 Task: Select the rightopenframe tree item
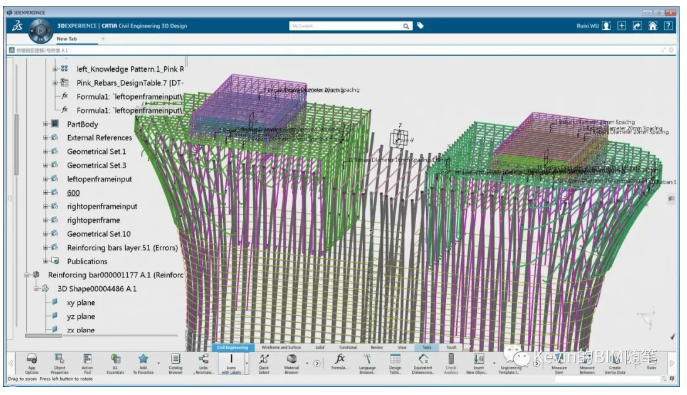93,220
